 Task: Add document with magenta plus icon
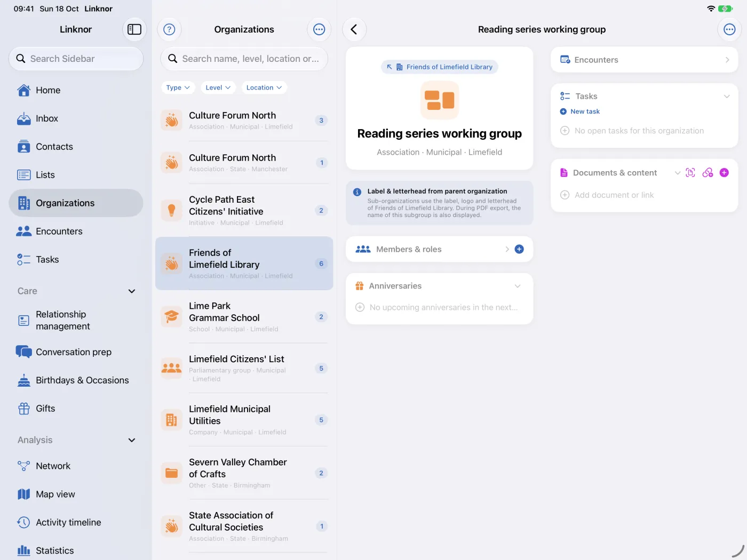[x=724, y=173]
